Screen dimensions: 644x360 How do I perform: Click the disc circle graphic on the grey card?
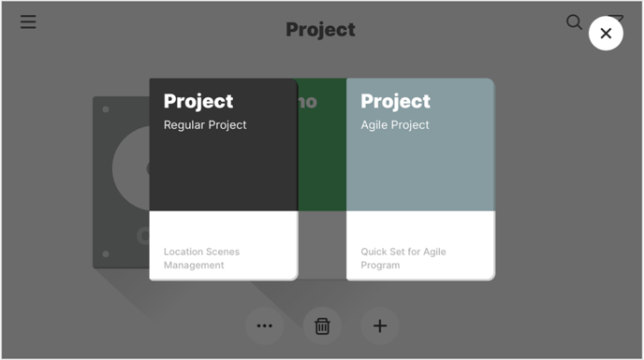pyautogui.click(x=131, y=168)
